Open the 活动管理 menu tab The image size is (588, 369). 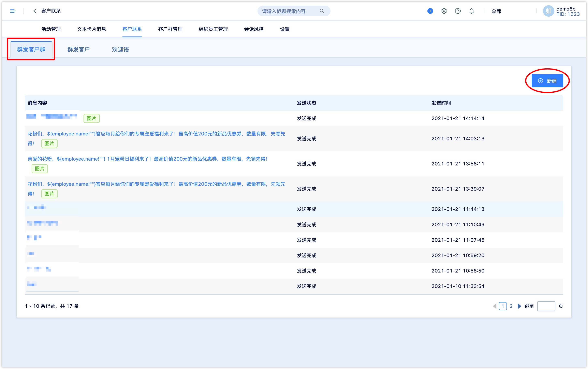[51, 29]
